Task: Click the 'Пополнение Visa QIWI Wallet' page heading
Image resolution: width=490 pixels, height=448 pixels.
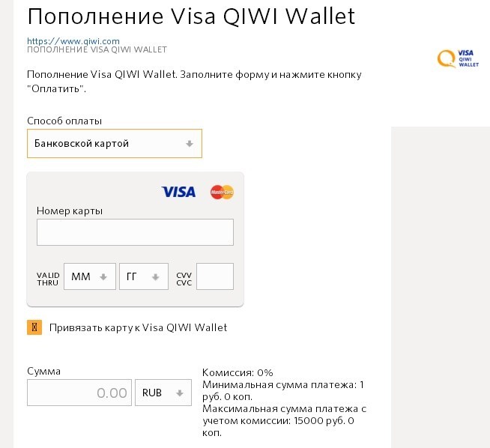Action: click(191, 16)
